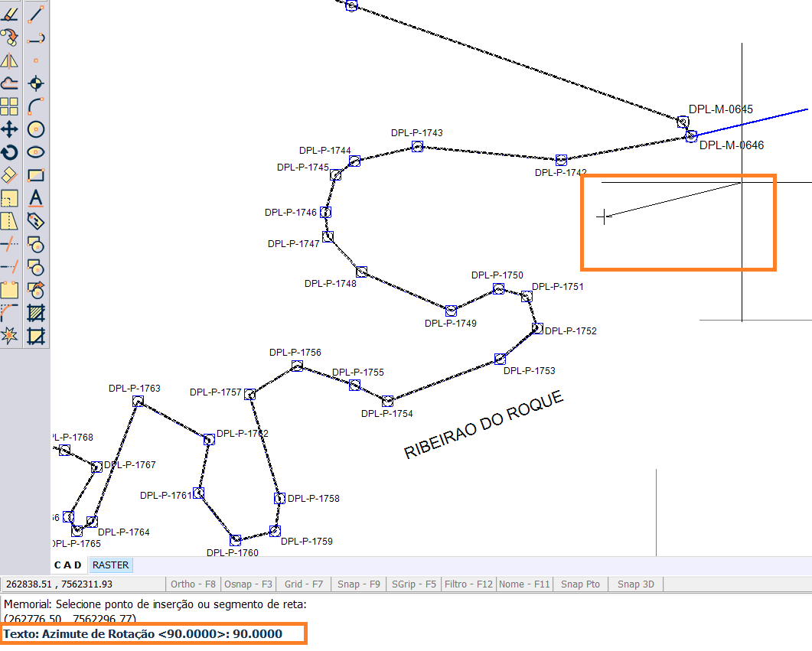The height and width of the screenshot is (651, 812).
Task: Select the Rotate tool
Action: 9,152
